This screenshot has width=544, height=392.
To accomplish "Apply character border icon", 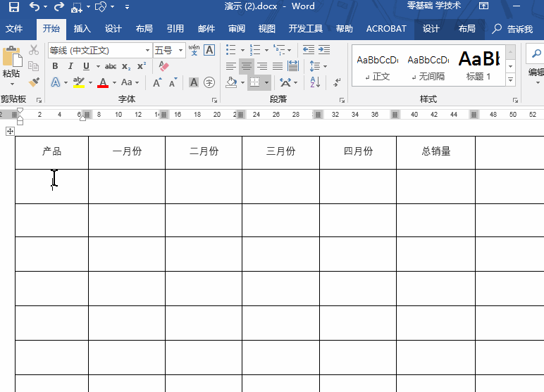I will point(209,50).
